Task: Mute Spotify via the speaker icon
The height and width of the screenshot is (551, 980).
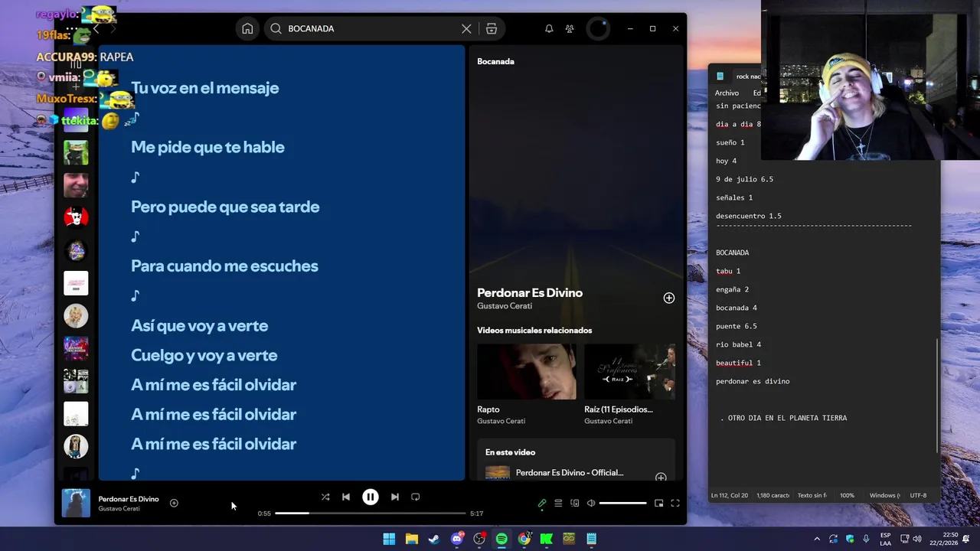Action: (x=591, y=503)
